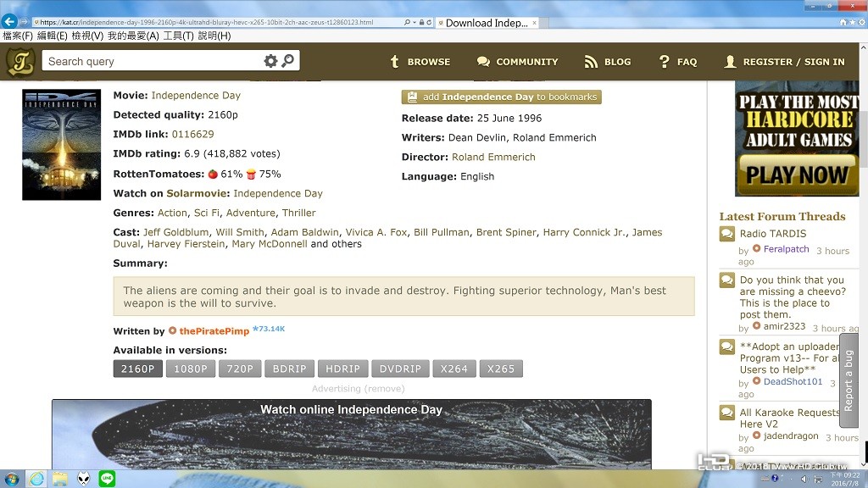
Task: Open cast member Jeff Goldblum link
Action: [x=176, y=232]
